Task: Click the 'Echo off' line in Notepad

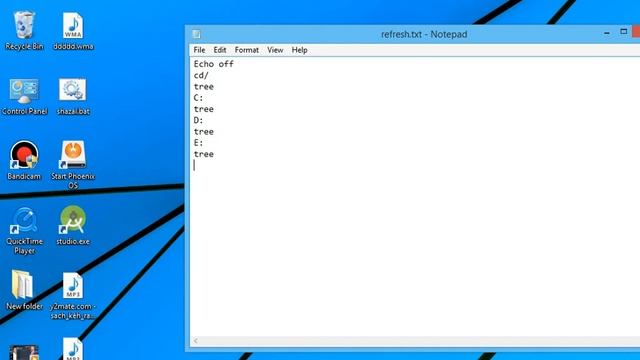Action: pos(213,64)
